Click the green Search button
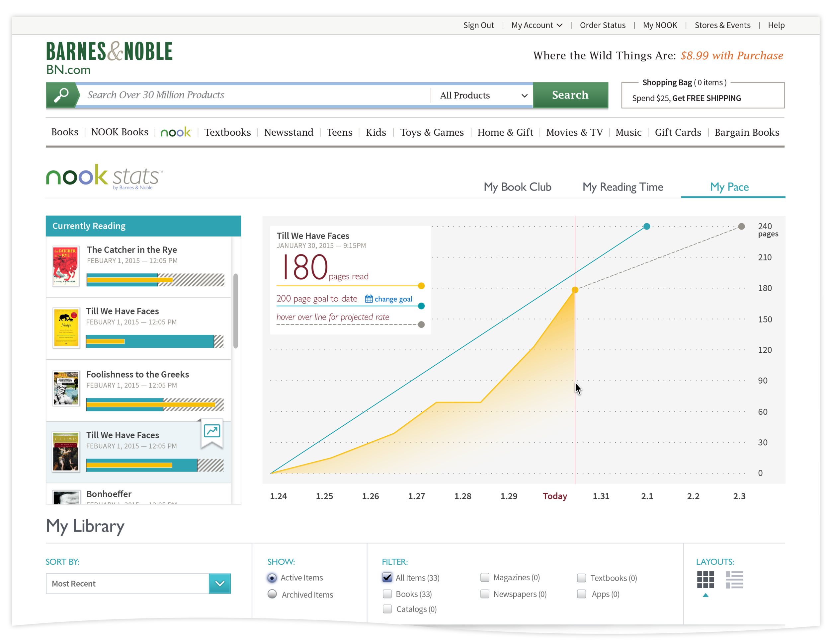Screen dimensions: 830x644 570,95
